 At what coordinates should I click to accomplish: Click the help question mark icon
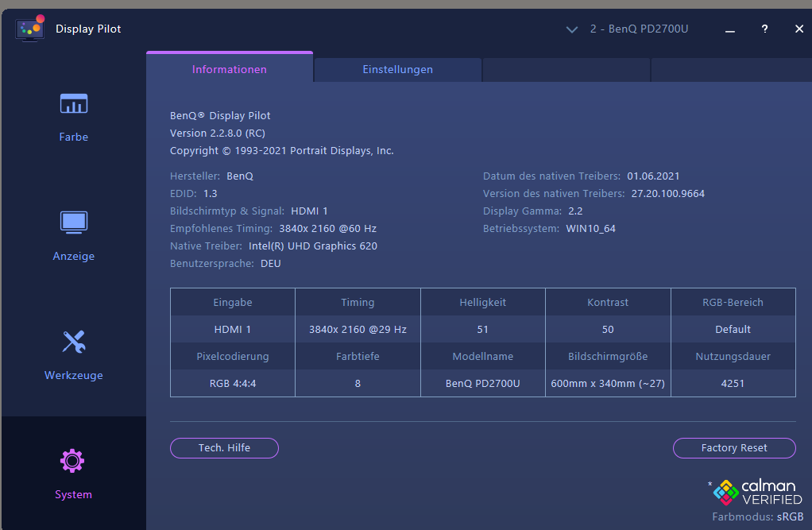(765, 29)
